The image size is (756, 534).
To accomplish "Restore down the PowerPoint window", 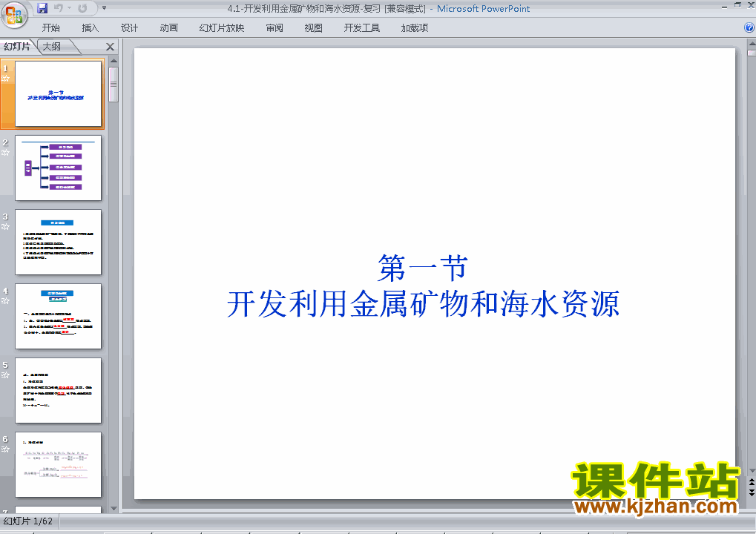I will [737, 5].
